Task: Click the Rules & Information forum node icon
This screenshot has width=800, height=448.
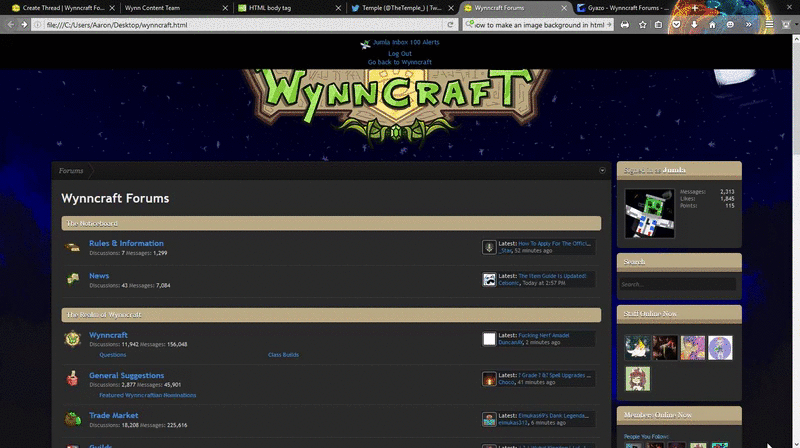Action: [72, 247]
